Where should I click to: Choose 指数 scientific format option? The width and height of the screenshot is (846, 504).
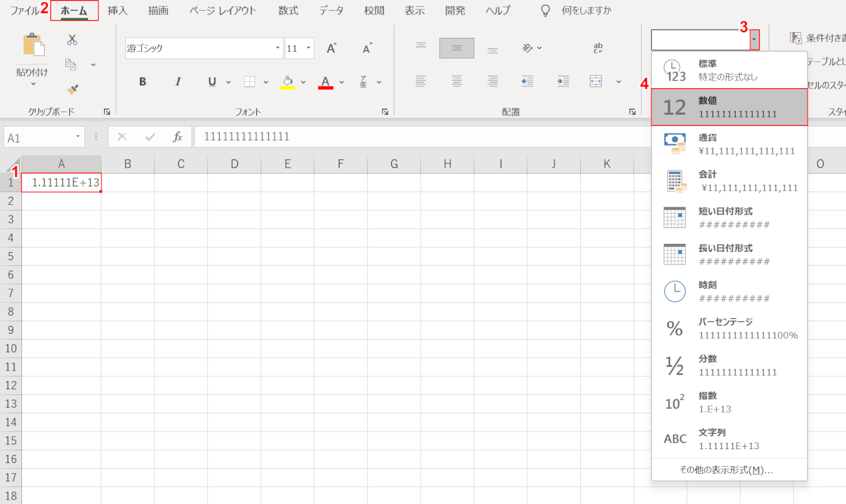coord(729,402)
